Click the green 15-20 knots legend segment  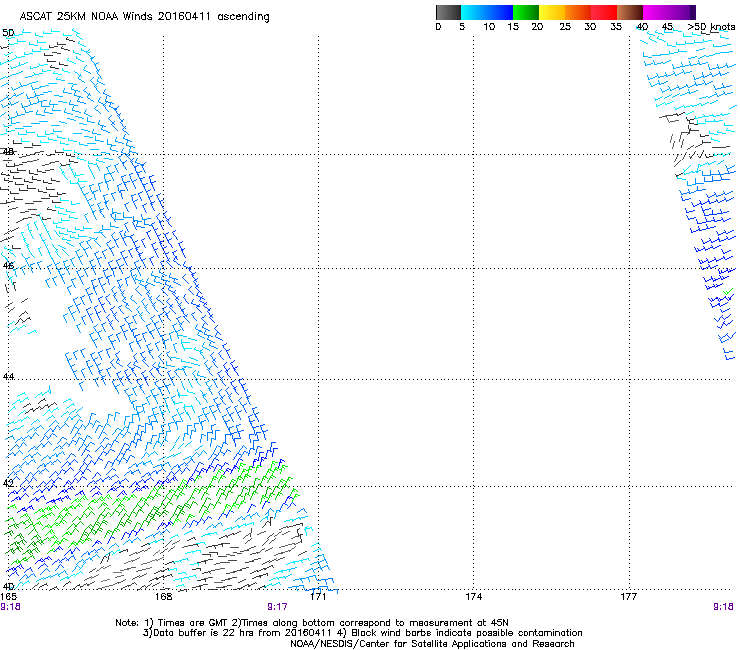(526, 12)
